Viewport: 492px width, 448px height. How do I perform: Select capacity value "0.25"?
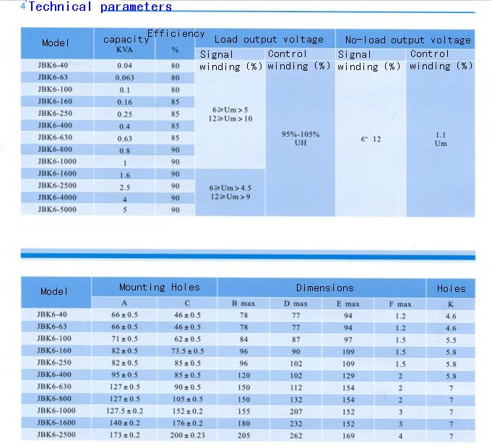124,114
